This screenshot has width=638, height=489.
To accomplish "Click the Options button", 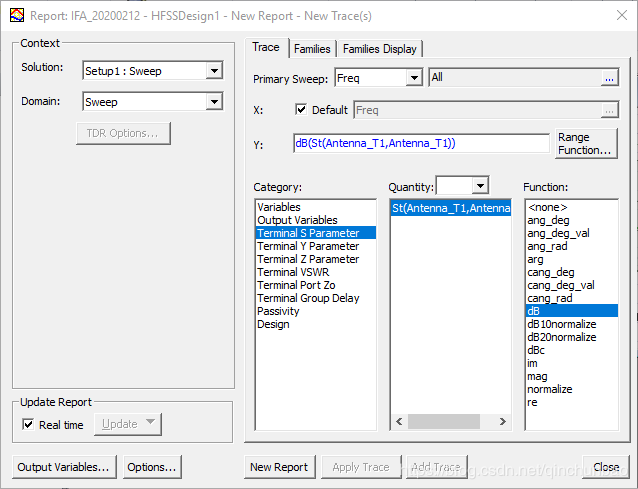I will click(152, 467).
